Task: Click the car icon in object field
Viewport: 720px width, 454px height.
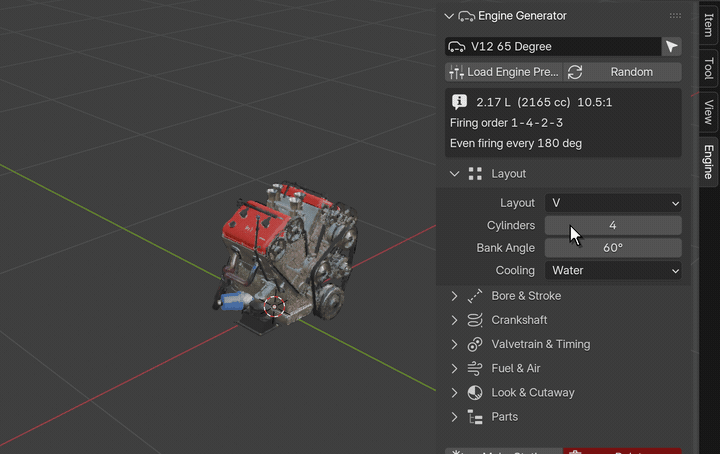Action: [456, 46]
